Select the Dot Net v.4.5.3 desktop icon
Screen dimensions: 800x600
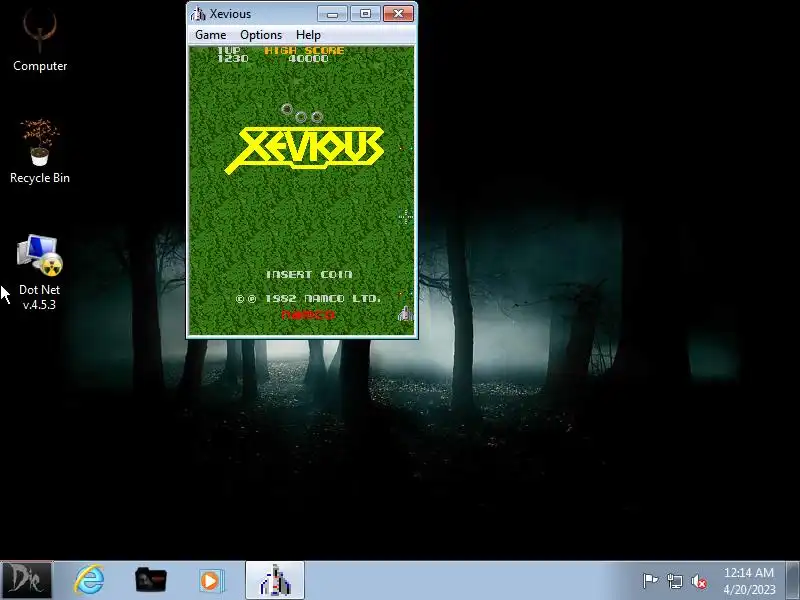[39, 272]
